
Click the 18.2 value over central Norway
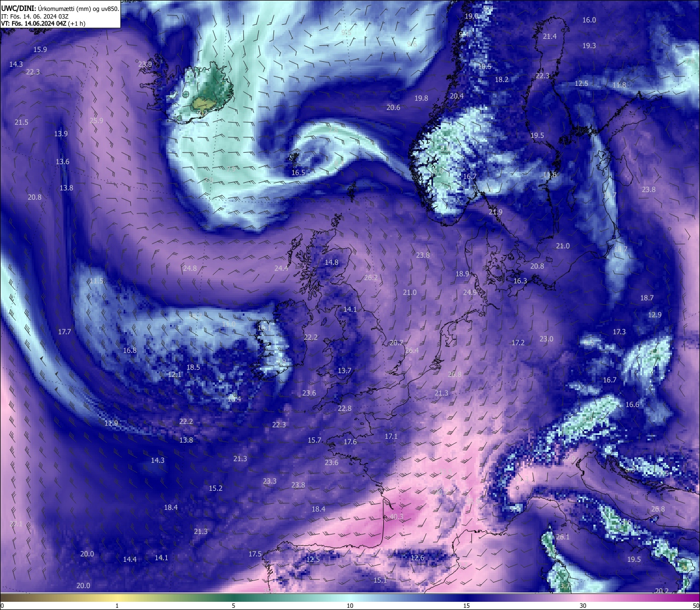[x=501, y=79]
